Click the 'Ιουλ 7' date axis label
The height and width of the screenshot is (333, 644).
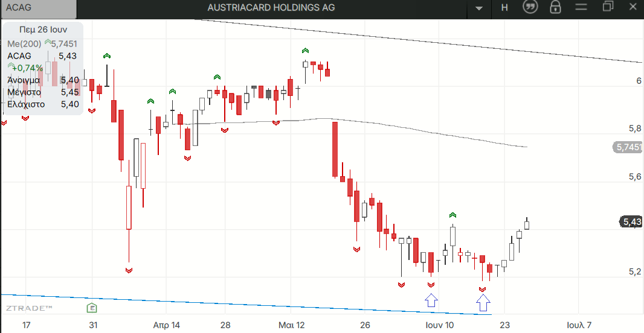pyautogui.click(x=579, y=325)
